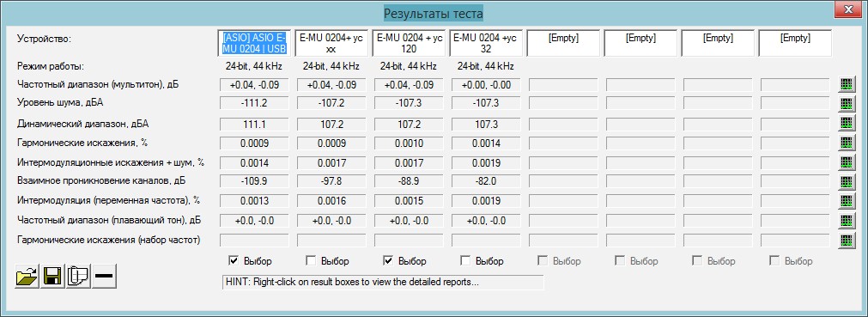The image size is (868, 317).
Task: Open the graph for Интермодуляционные искажения + шум
Action: coord(845,162)
